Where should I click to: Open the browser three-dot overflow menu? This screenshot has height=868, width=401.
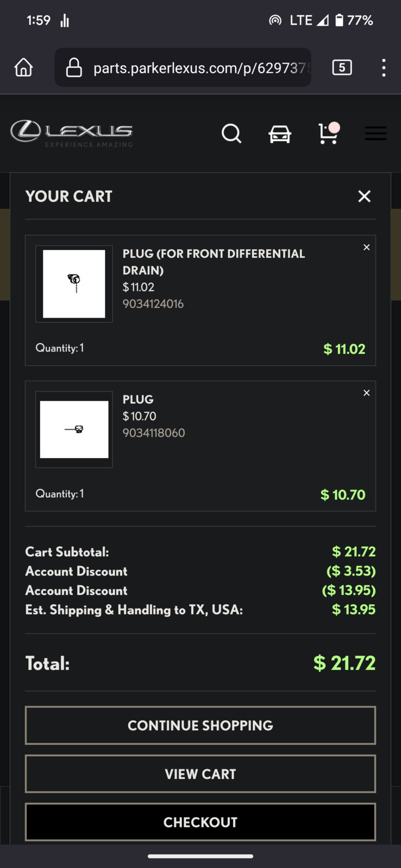(x=384, y=68)
